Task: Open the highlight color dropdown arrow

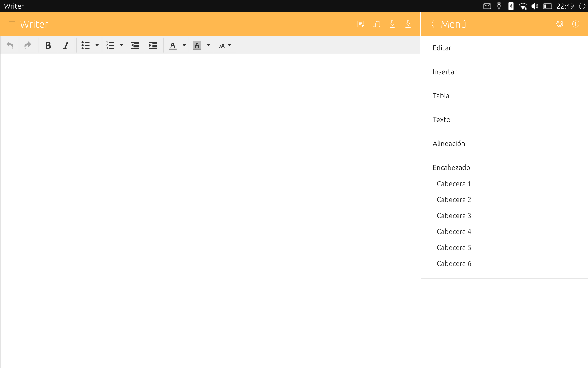Action: [209, 45]
